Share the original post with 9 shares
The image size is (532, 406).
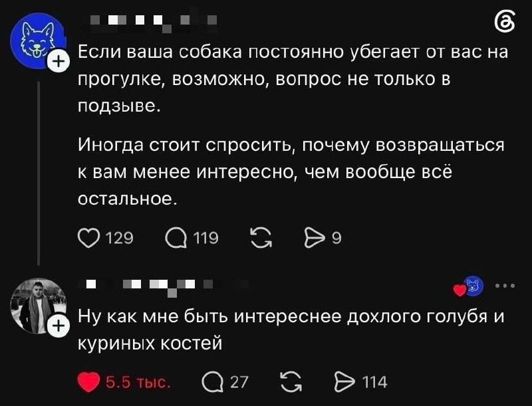pos(313,238)
